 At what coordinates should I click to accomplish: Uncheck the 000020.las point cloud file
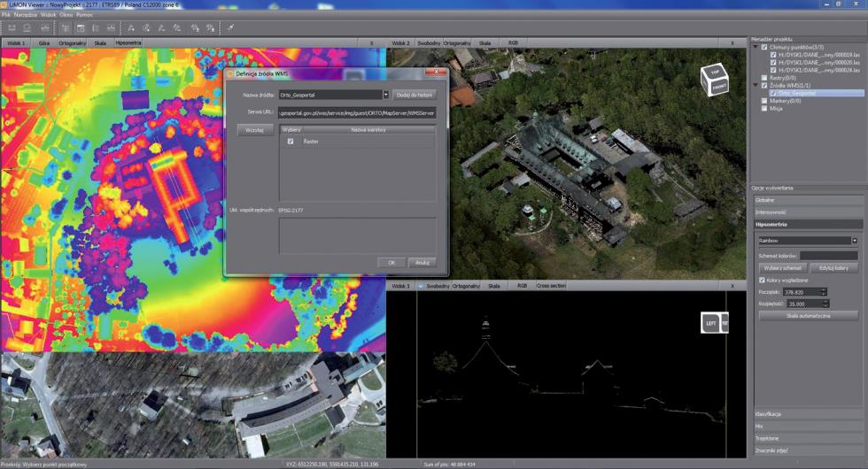(x=773, y=63)
